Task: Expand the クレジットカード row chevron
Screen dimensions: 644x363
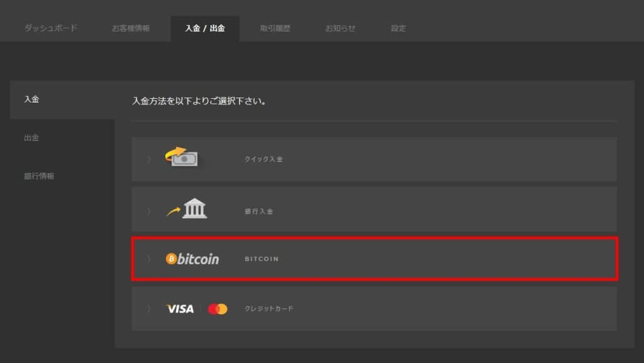Action: pyautogui.click(x=149, y=308)
